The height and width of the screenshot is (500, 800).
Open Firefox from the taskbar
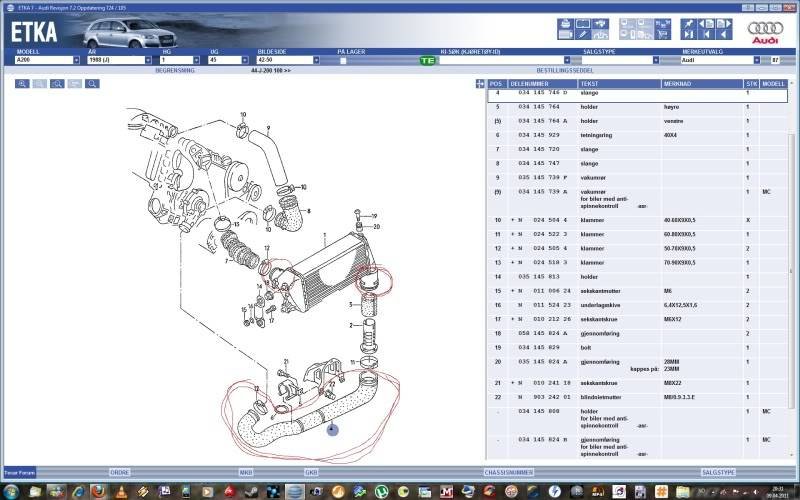pos(97,490)
